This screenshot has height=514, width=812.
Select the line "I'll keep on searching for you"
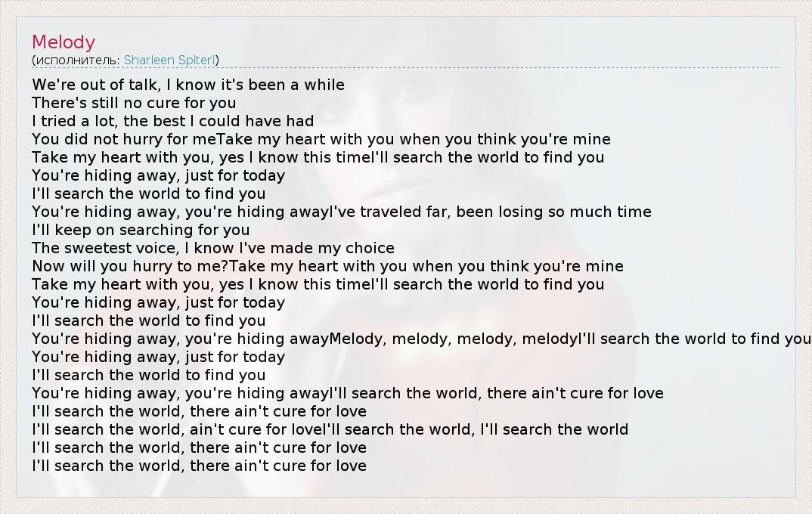pyautogui.click(x=141, y=230)
